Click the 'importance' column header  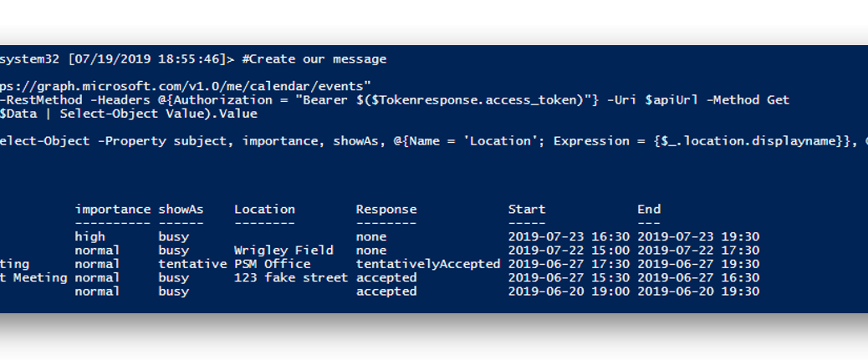[x=113, y=210]
